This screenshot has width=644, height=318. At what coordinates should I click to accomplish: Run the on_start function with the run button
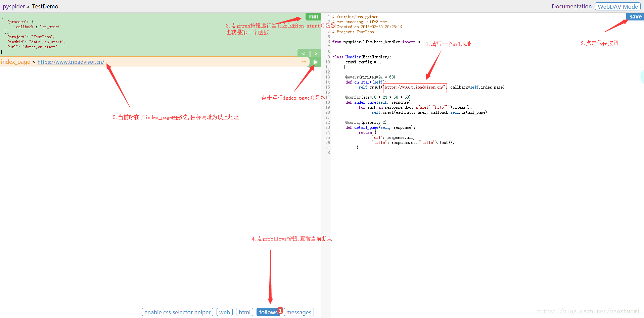pos(313,16)
